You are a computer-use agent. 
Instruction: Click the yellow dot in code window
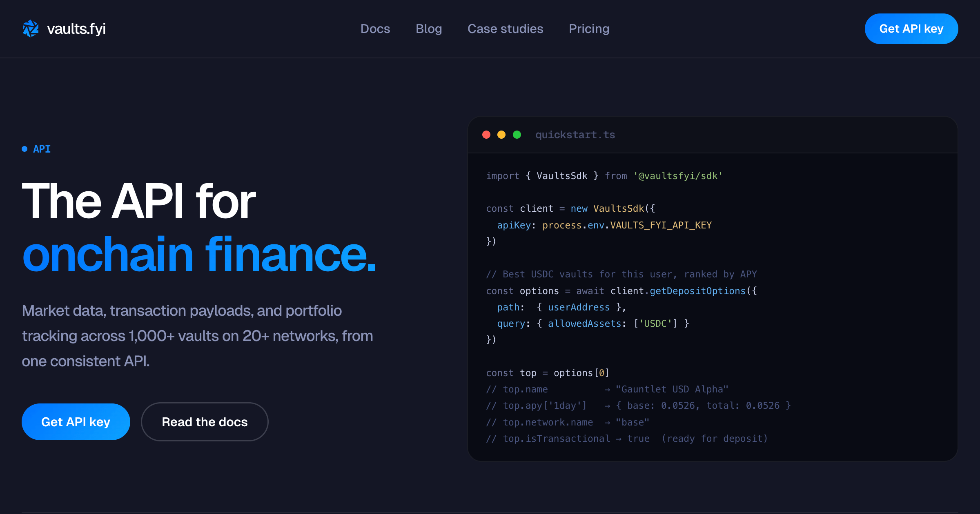501,135
